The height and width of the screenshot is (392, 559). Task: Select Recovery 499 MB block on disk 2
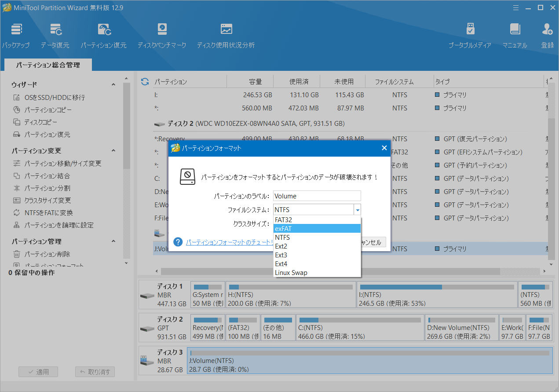pyautogui.click(x=208, y=328)
